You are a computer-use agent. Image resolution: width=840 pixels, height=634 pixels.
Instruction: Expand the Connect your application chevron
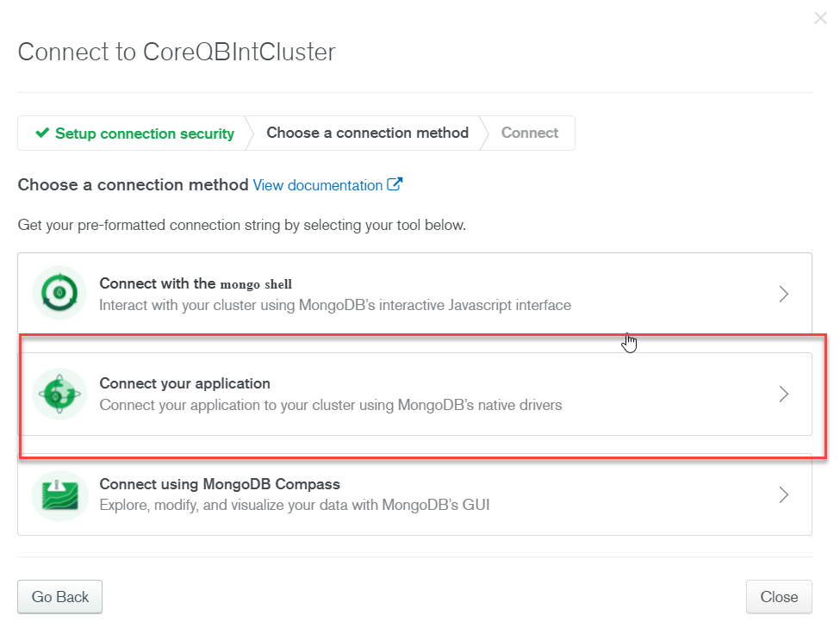click(x=783, y=394)
